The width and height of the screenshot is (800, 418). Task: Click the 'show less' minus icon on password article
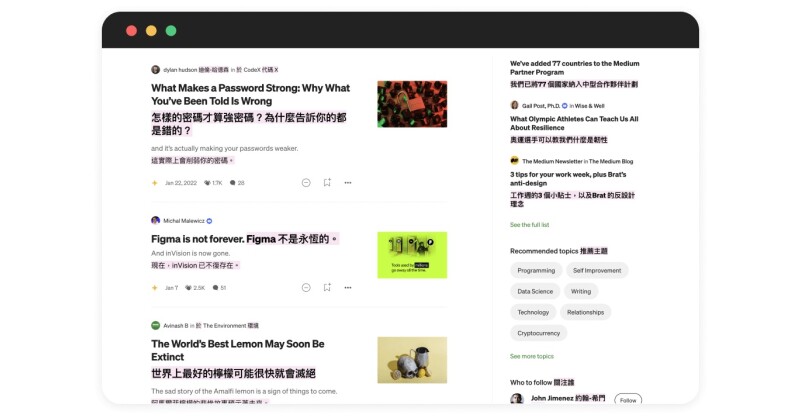click(x=306, y=183)
